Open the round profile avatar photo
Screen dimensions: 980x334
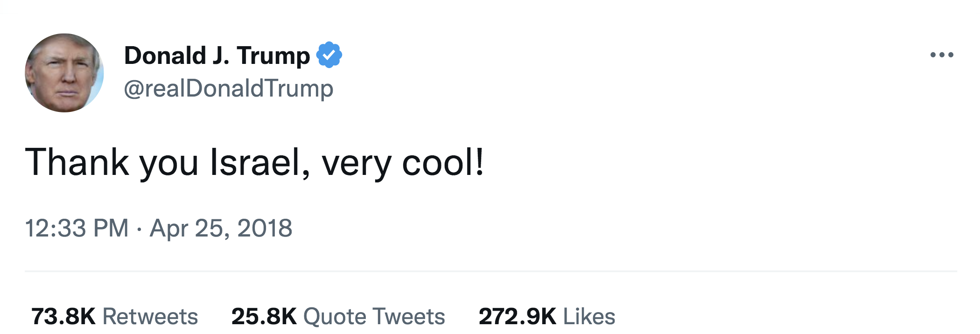64,73
